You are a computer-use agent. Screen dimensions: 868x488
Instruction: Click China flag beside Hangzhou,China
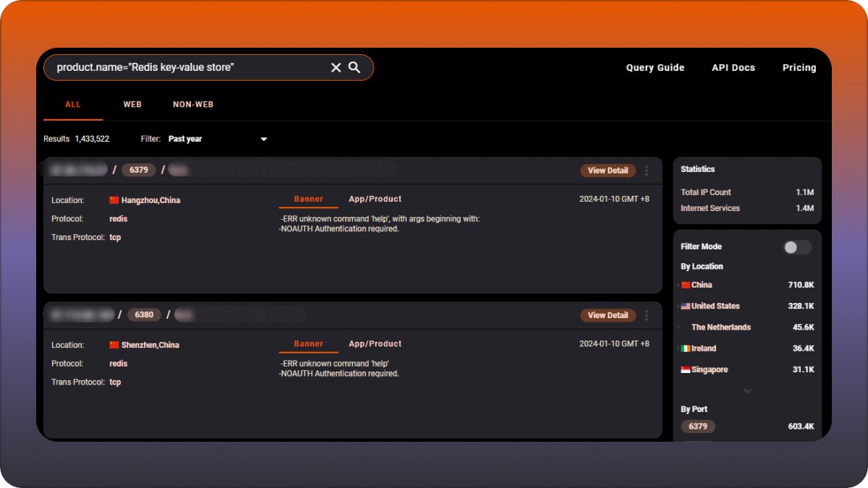[x=114, y=200]
